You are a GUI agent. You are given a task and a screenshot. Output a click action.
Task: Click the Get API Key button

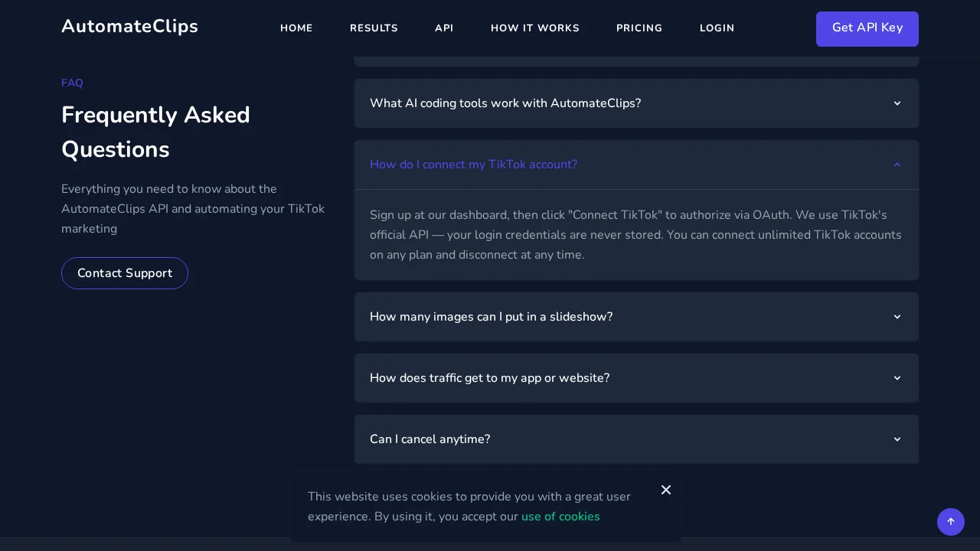[867, 28]
